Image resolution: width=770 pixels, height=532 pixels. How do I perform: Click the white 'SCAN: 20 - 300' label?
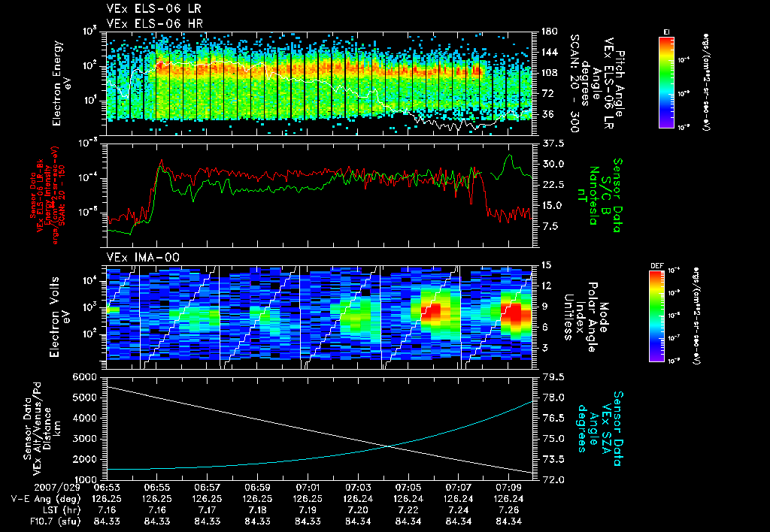point(574,83)
